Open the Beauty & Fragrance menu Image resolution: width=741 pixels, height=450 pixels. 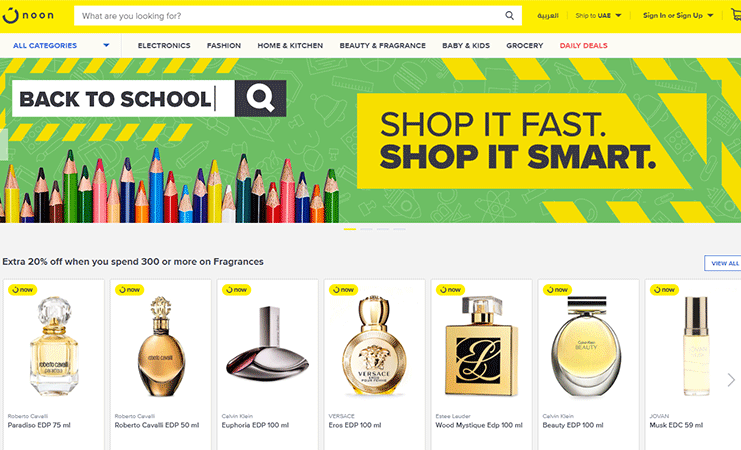coord(382,45)
